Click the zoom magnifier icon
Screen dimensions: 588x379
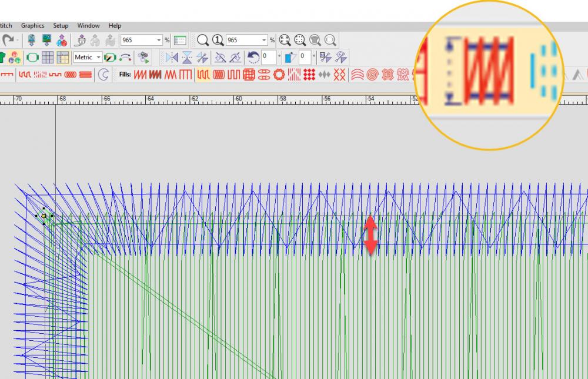click(202, 40)
